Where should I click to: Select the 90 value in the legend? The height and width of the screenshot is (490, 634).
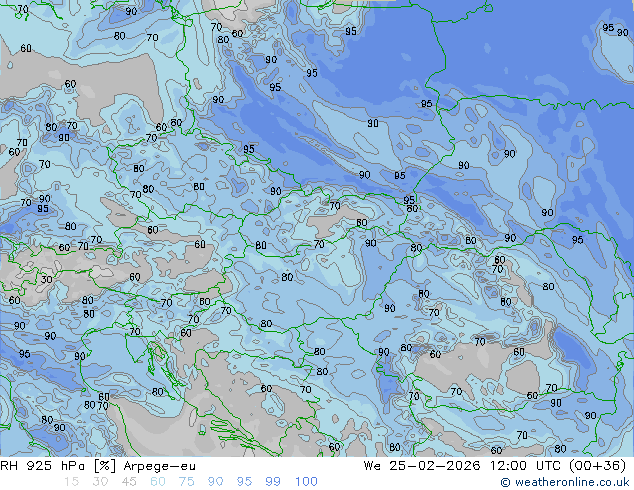(x=216, y=482)
